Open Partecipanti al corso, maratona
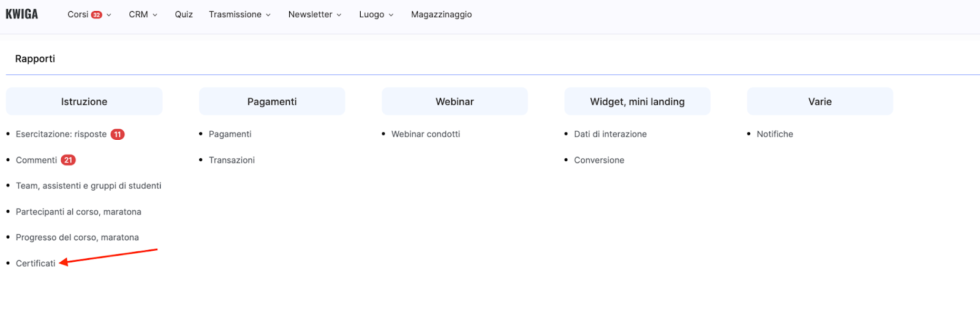This screenshot has width=980, height=328. 78,212
